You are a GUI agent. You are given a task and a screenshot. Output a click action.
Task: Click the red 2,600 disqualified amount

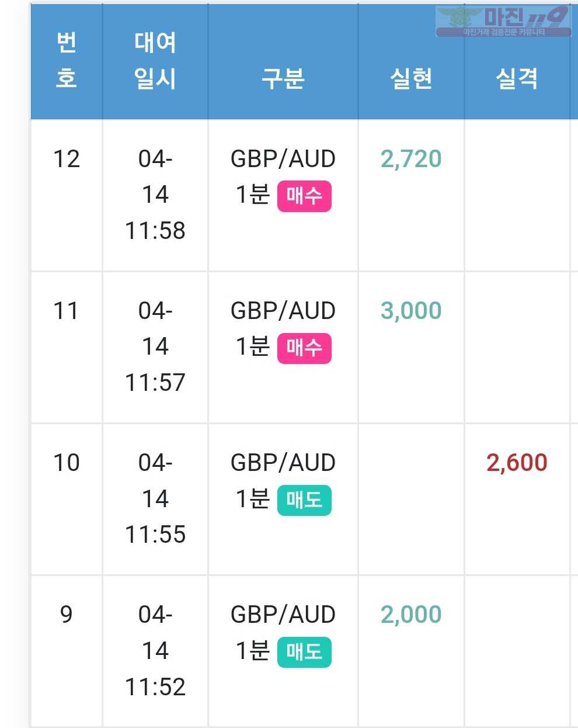pyautogui.click(x=517, y=463)
